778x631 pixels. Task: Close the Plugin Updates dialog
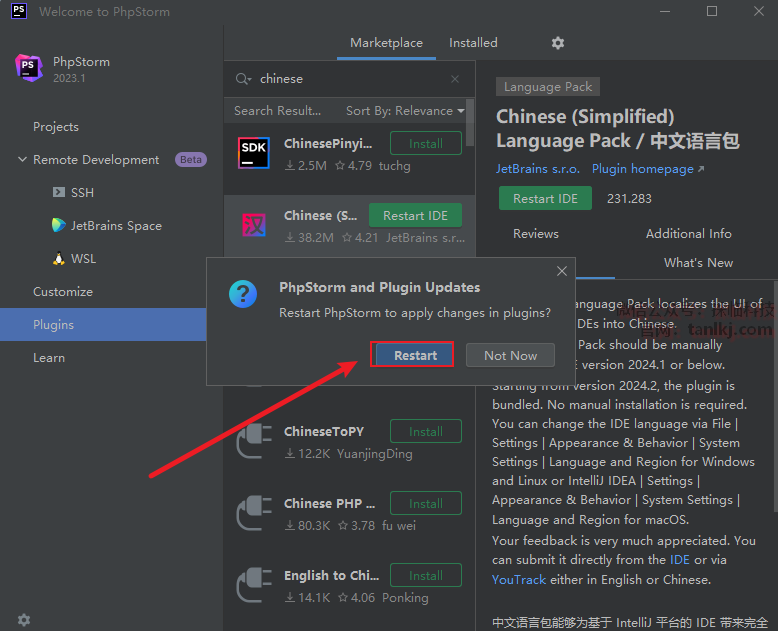tap(562, 271)
